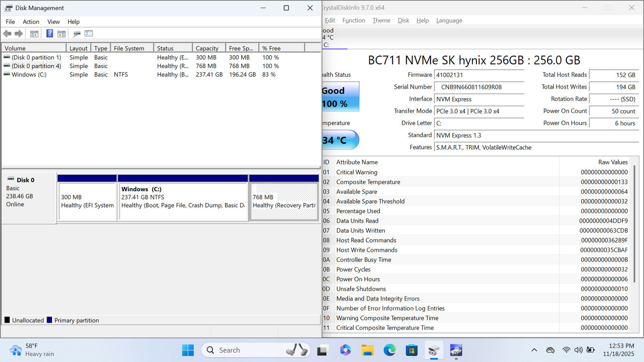Click the Back arrow in Disk Management toolbar
Screen dimensions: 644x362
(x=7, y=34)
